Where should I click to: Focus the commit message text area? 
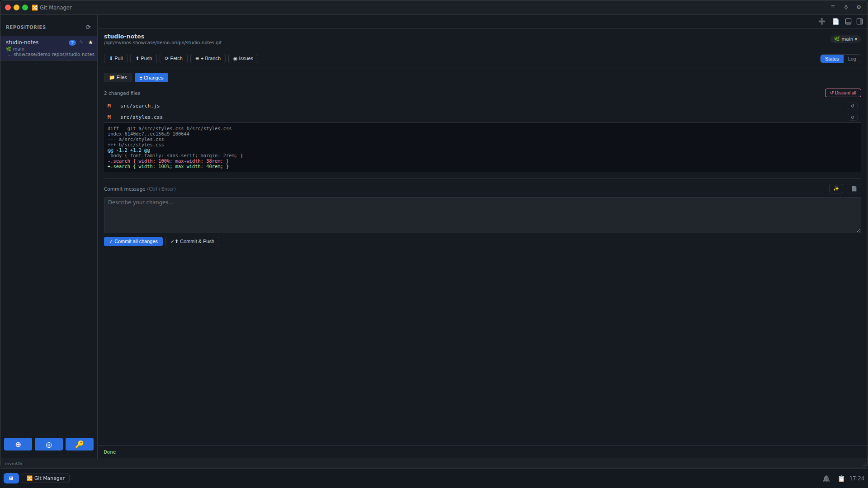coord(482,215)
